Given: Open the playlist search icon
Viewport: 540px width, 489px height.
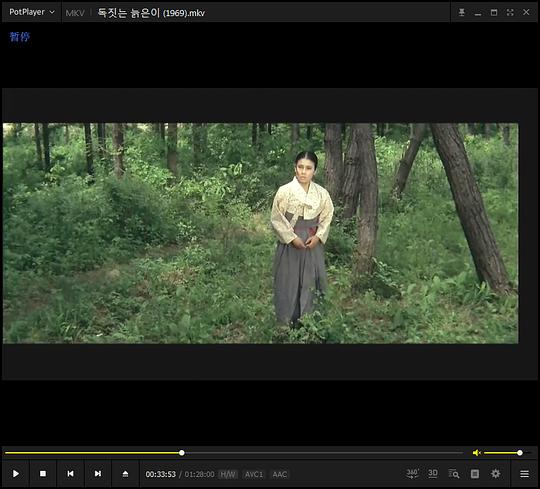Looking at the screenshot, I should (454, 474).
